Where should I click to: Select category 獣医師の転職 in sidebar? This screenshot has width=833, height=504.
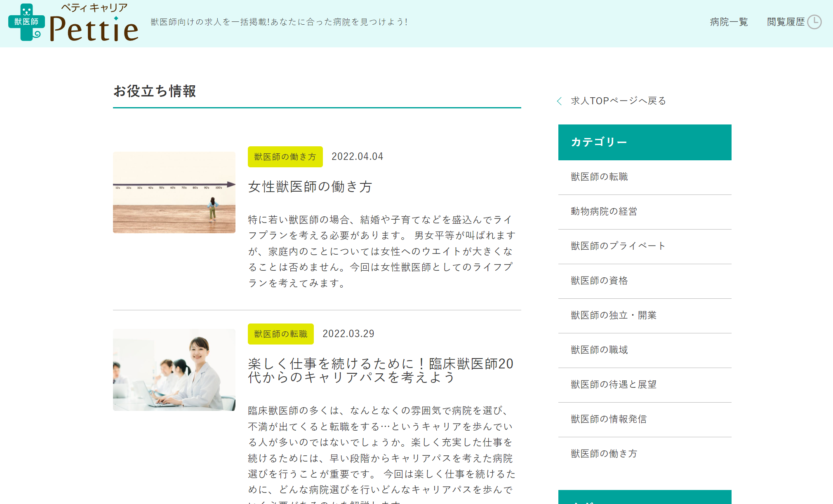599,177
